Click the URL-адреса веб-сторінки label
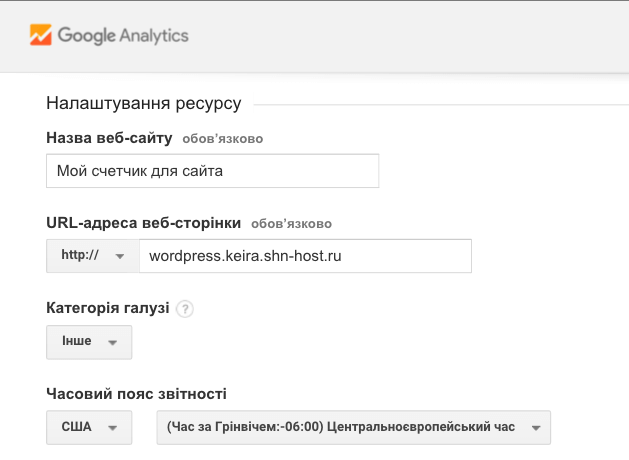The image size is (629, 460). pos(144,223)
